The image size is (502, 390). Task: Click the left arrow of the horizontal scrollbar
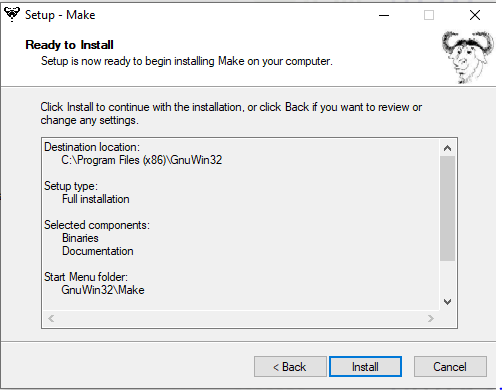point(51,318)
